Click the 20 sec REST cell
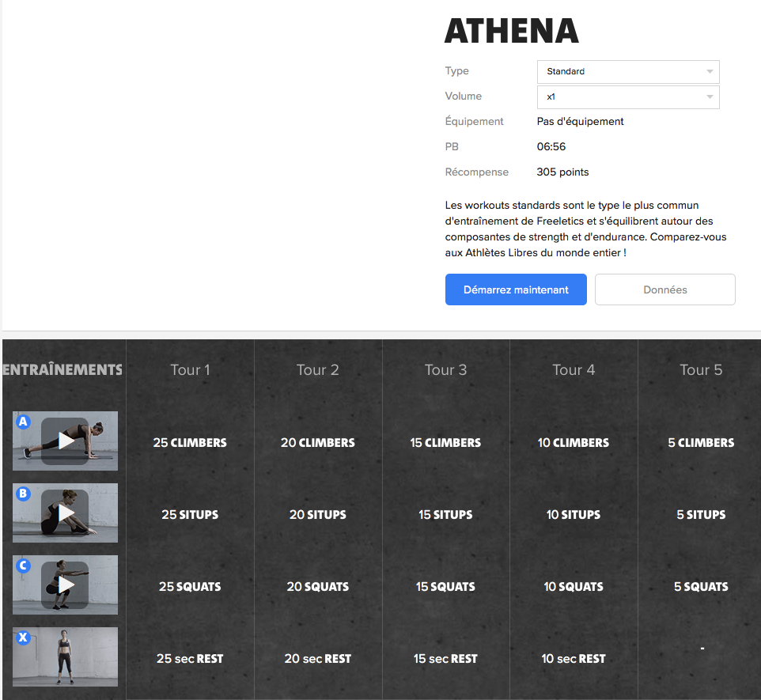The image size is (761, 700). [x=317, y=659]
